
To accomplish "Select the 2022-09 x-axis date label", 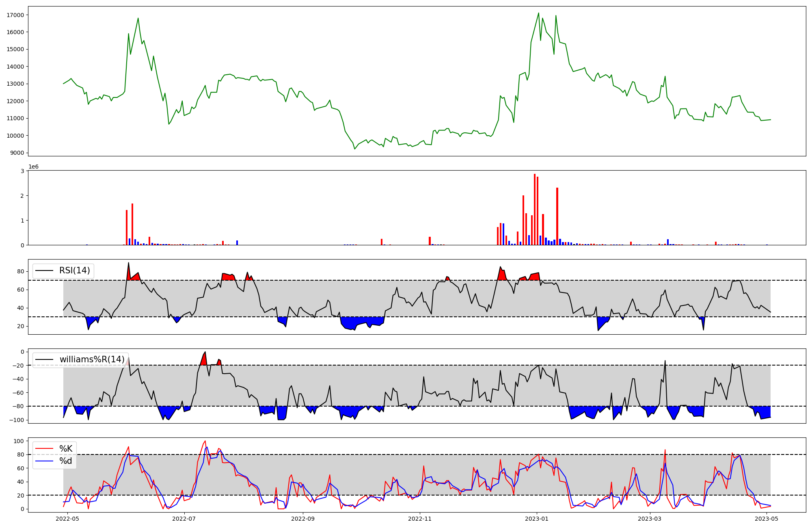I will pyautogui.click(x=303, y=519).
